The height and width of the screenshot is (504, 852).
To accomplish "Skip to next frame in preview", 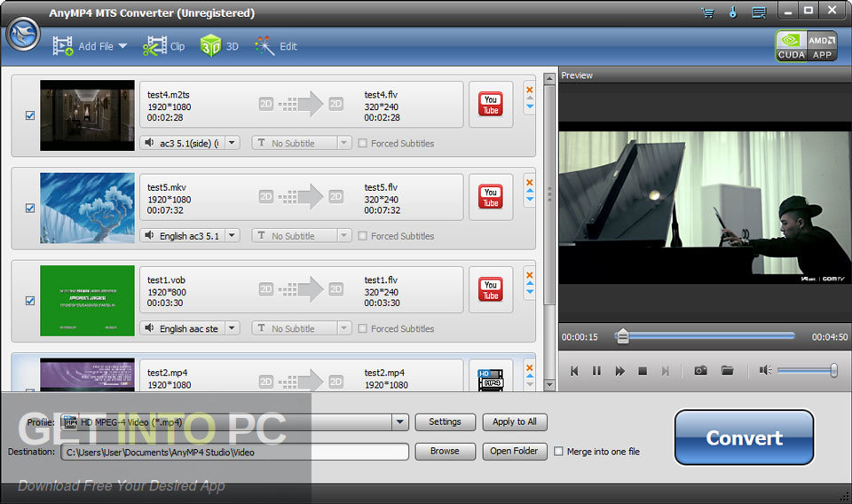I will tap(665, 371).
